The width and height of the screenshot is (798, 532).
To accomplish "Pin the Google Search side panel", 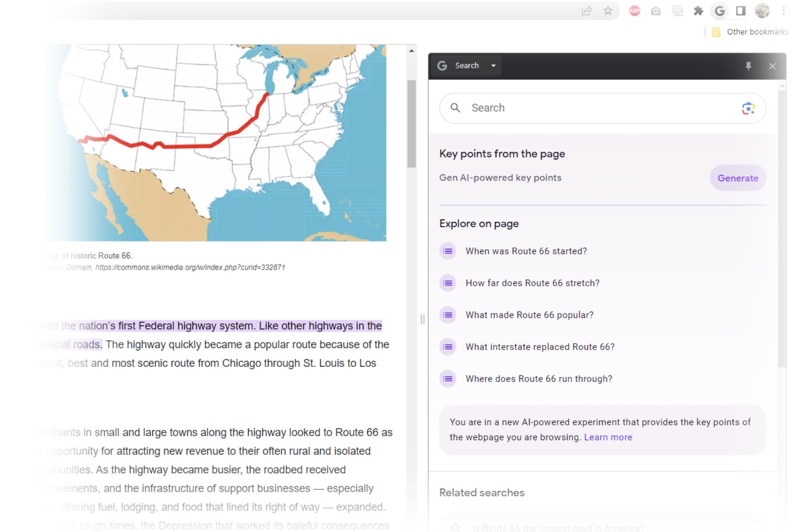I will pyautogui.click(x=749, y=66).
